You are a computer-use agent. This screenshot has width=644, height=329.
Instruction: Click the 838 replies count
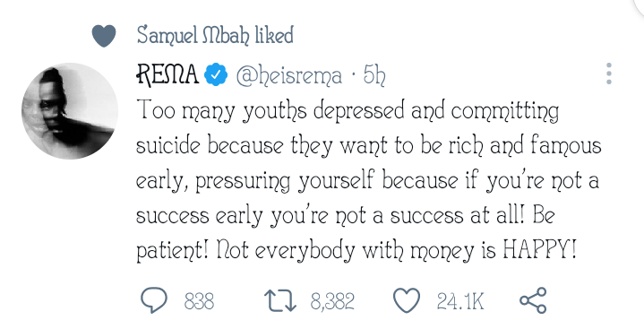point(199,301)
